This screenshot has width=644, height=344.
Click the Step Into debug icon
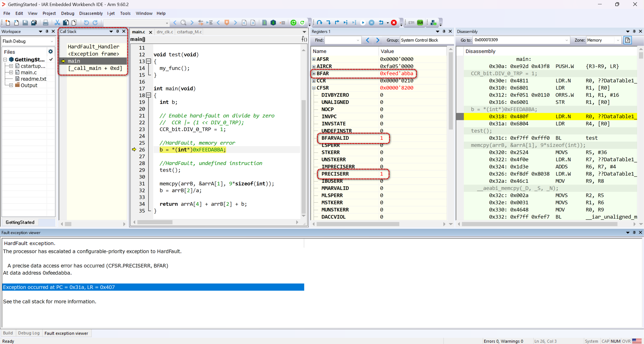328,23
